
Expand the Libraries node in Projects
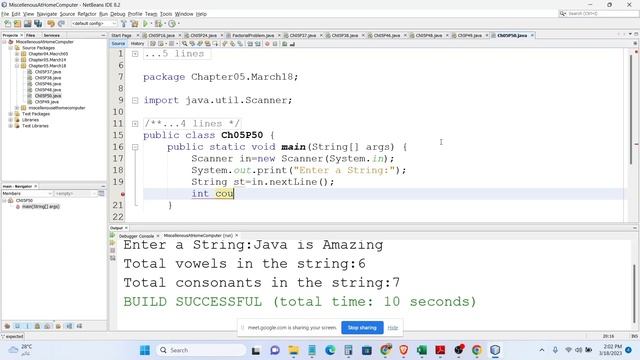(x=11, y=120)
